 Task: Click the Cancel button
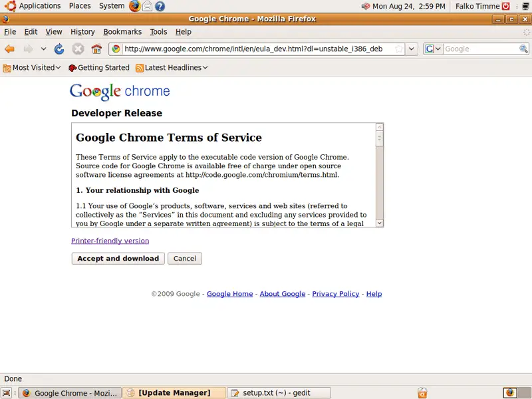pos(185,259)
